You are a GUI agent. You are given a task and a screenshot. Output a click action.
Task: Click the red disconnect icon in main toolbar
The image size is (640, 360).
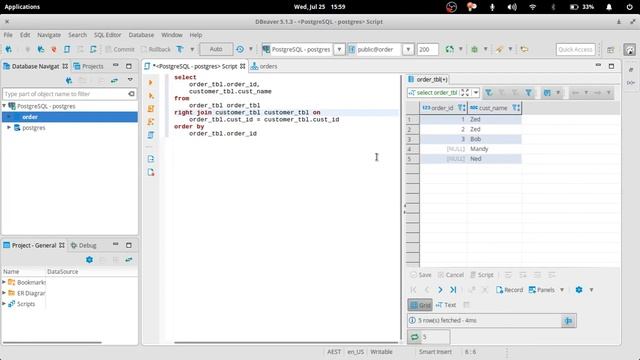[x=53, y=49]
